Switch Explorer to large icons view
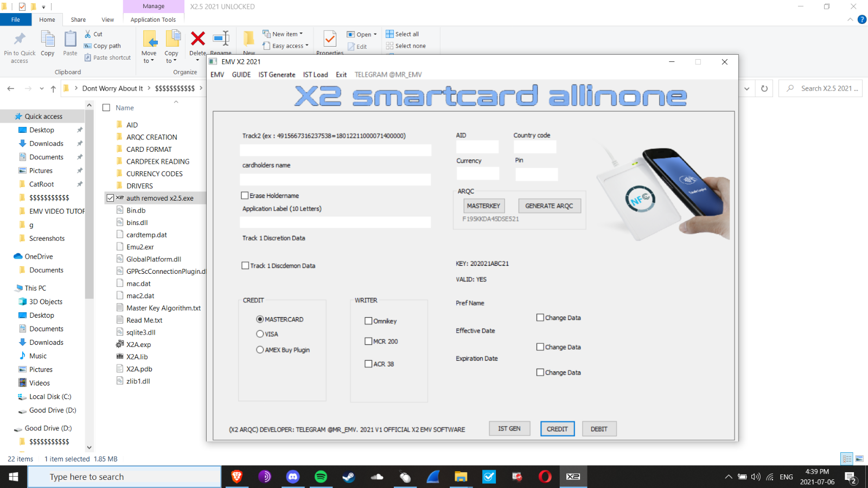 coord(859,459)
